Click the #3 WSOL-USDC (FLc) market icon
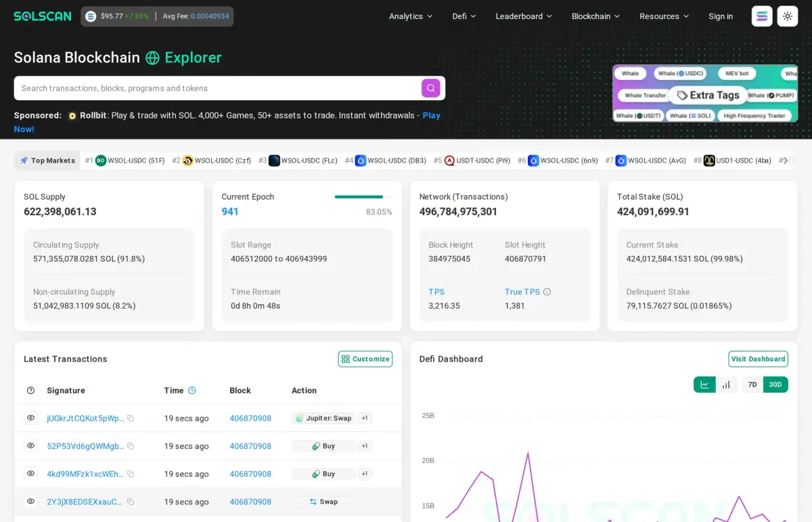812x522 pixels. [274, 160]
